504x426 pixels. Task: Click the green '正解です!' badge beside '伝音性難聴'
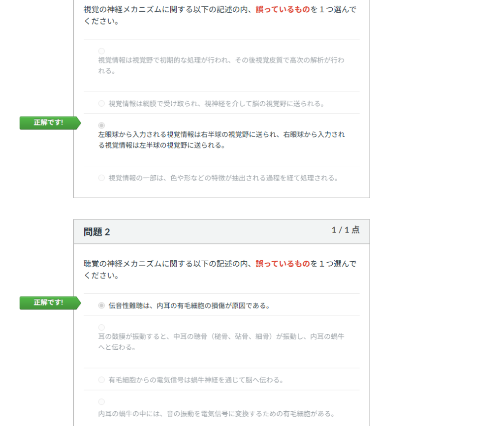(x=49, y=303)
